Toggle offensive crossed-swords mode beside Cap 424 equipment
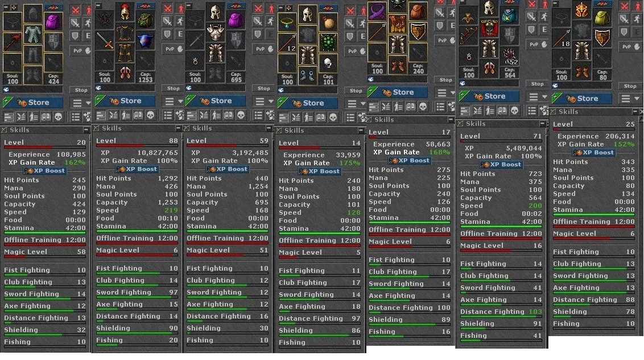 pos(75,10)
